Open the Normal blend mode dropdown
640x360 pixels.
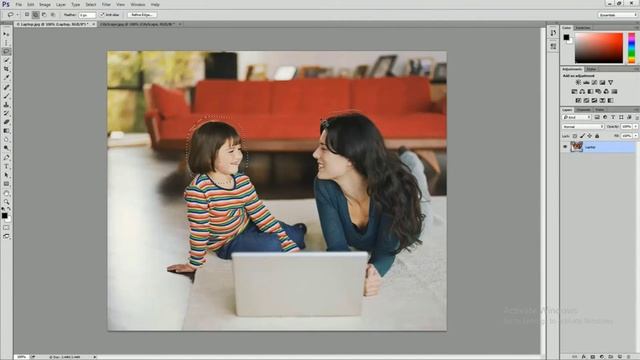pos(583,127)
